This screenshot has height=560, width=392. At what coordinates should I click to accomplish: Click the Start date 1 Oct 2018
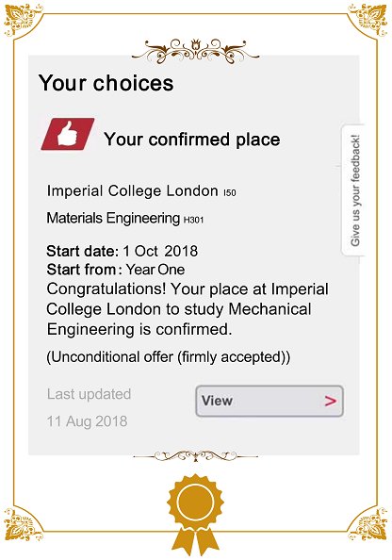122,251
